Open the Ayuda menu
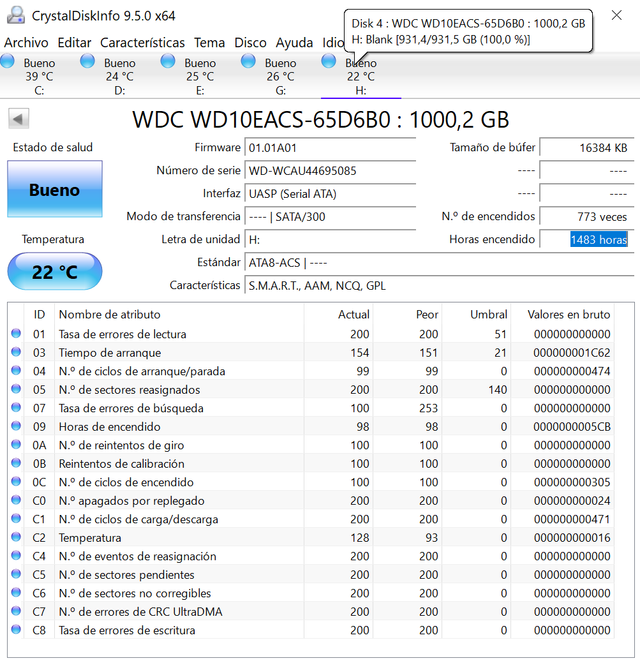 294,43
